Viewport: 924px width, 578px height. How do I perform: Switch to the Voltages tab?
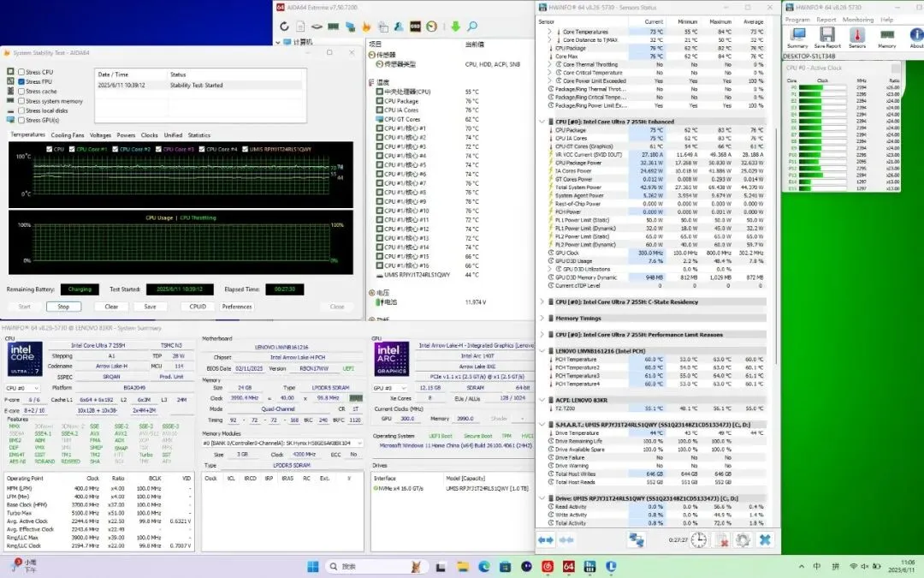100,135
